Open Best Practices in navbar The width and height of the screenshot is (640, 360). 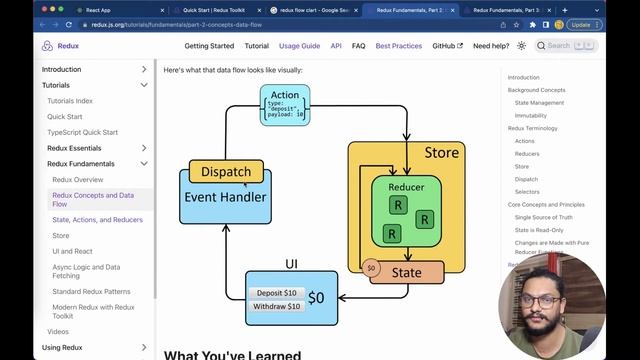click(399, 46)
